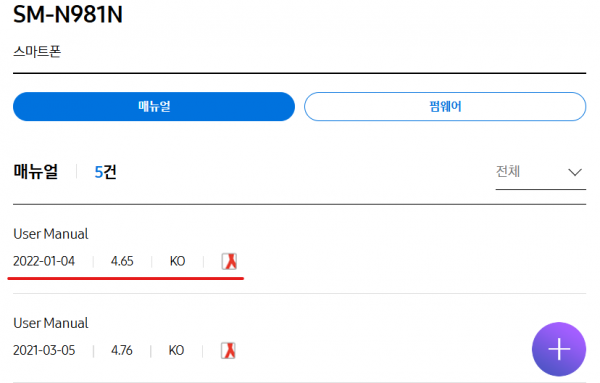The width and height of the screenshot is (600, 383).
Task: Open the 전체 language filter dropdown
Action: [x=541, y=172]
